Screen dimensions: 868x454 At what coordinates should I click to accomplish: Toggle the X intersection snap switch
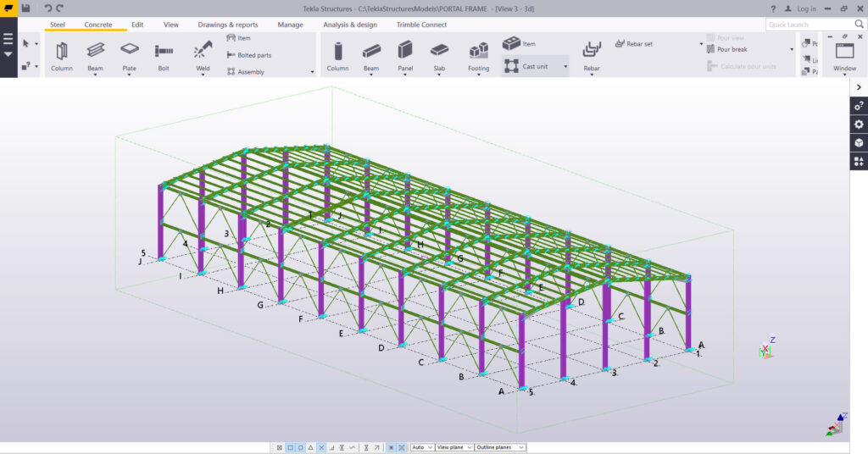pyautogui.click(x=321, y=447)
